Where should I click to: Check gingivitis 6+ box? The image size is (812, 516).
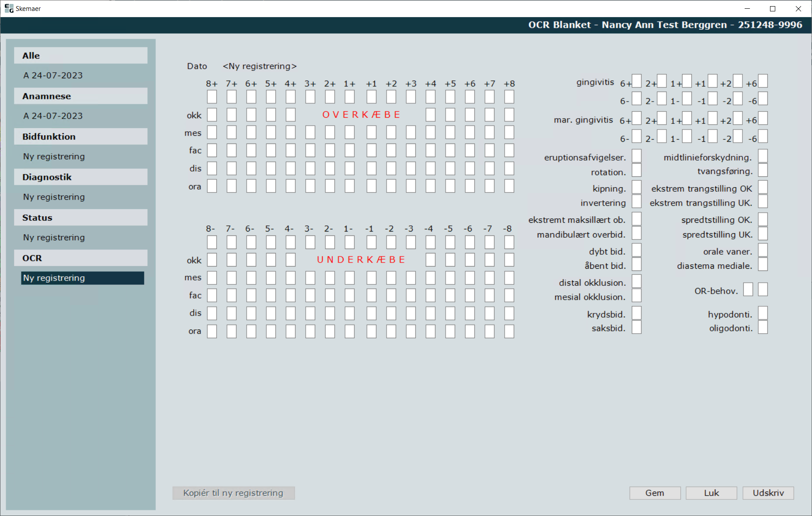(x=637, y=81)
